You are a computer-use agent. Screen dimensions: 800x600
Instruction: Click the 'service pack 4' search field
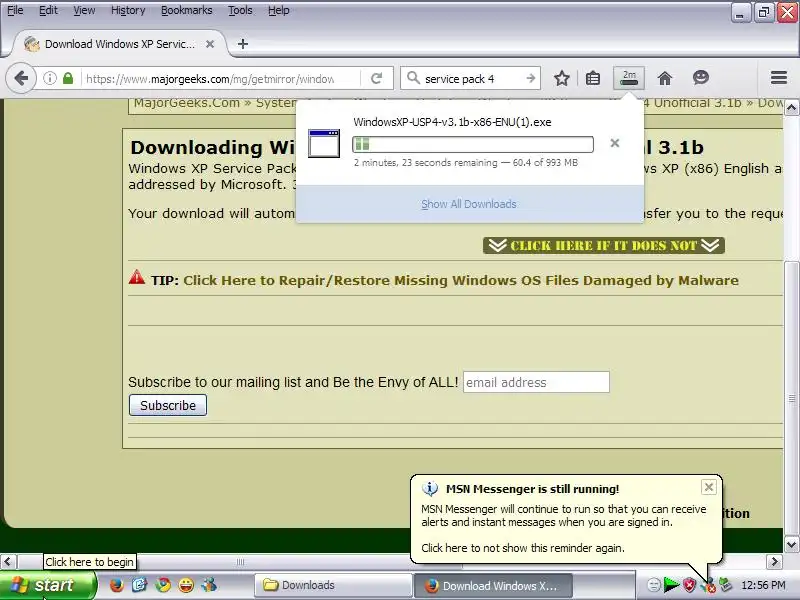click(x=471, y=79)
